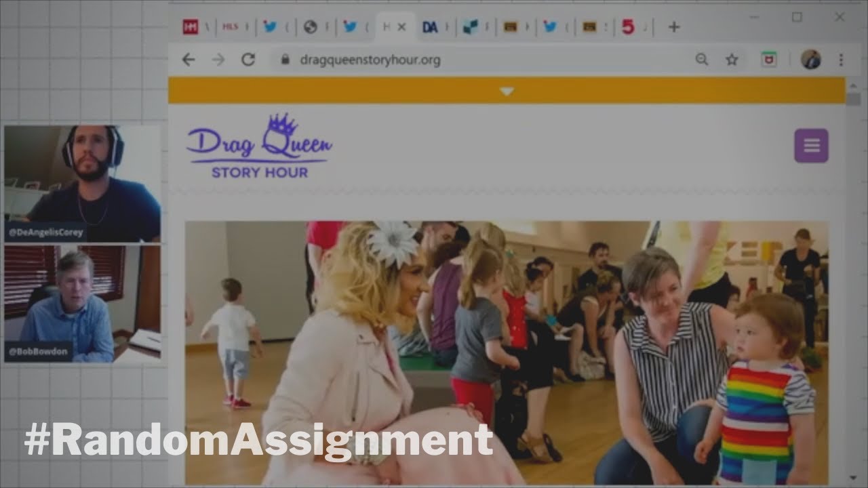868x488 pixels.
Task: Switch to the red HH icon tab
Action: (x=190, y=27)
